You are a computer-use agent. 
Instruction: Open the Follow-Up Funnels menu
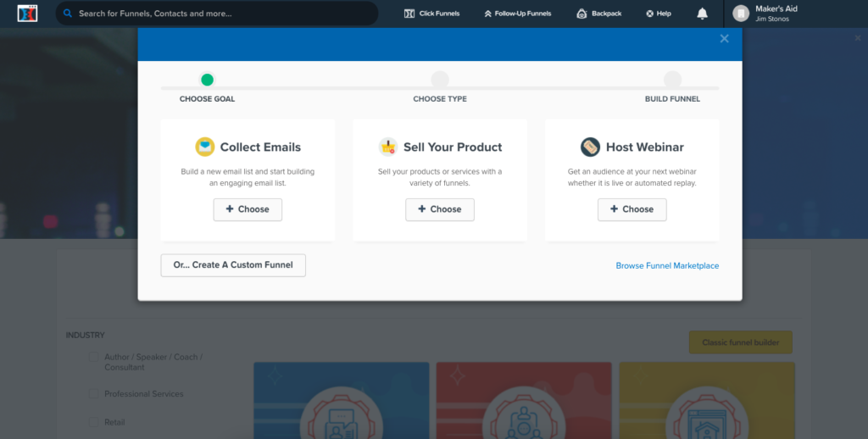tap(518, 14)
